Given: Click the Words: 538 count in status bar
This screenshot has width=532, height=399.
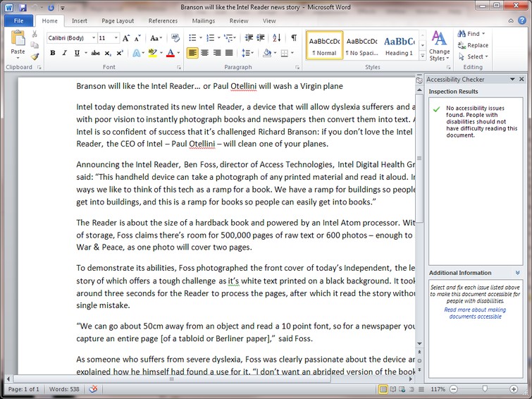Looking at the screenshot, I should (x=64, y=389).
